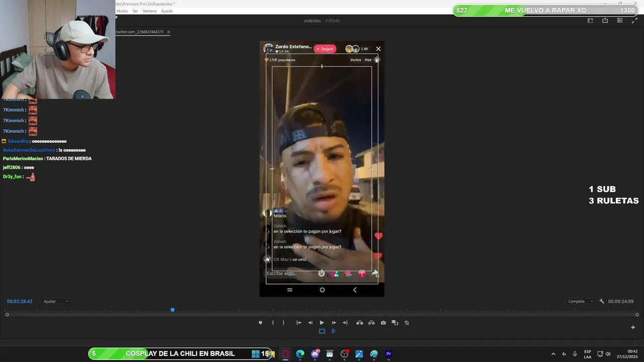644x362 pixels.
Task: Toggle the blue safe margins icon below the monitor
Action: pos(322,331)
